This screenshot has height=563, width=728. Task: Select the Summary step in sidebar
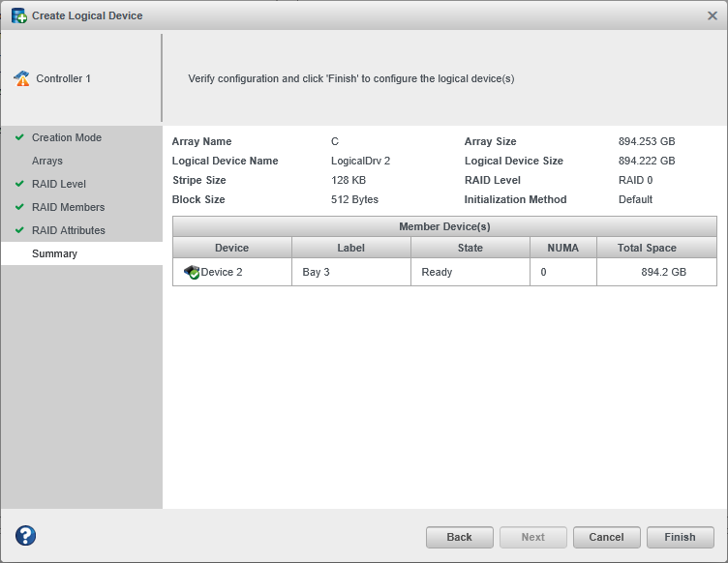54,253
